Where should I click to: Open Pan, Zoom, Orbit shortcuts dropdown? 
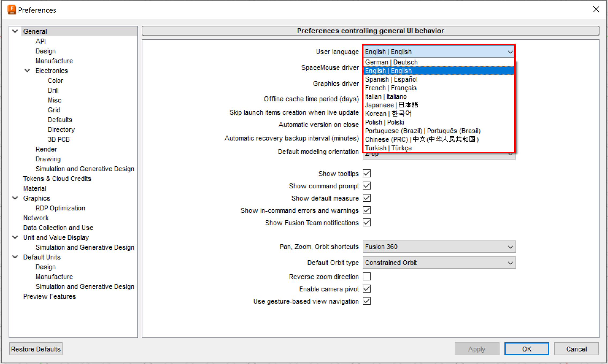tap(439, 247)
